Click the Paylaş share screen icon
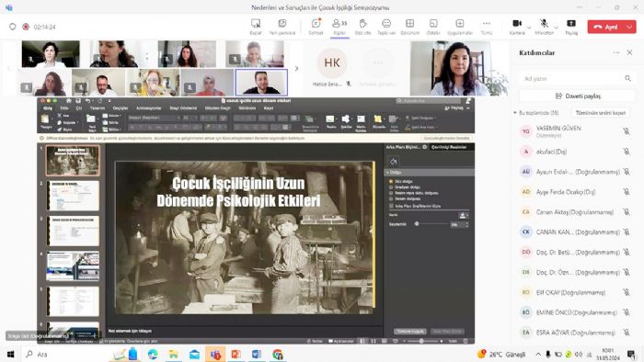644x362 pixels. pyautogui.click(x=571, y=27)
